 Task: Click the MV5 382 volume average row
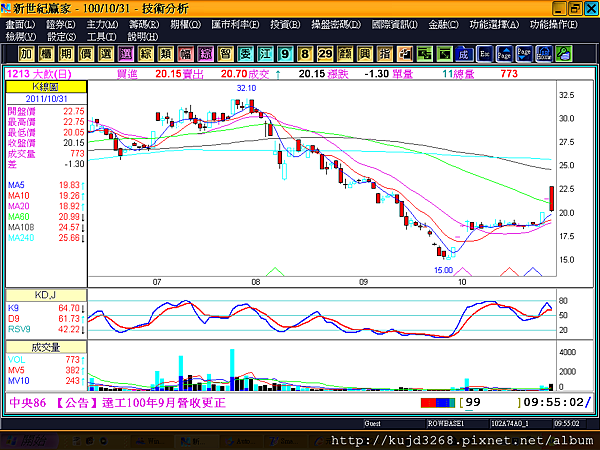point(46,370)
